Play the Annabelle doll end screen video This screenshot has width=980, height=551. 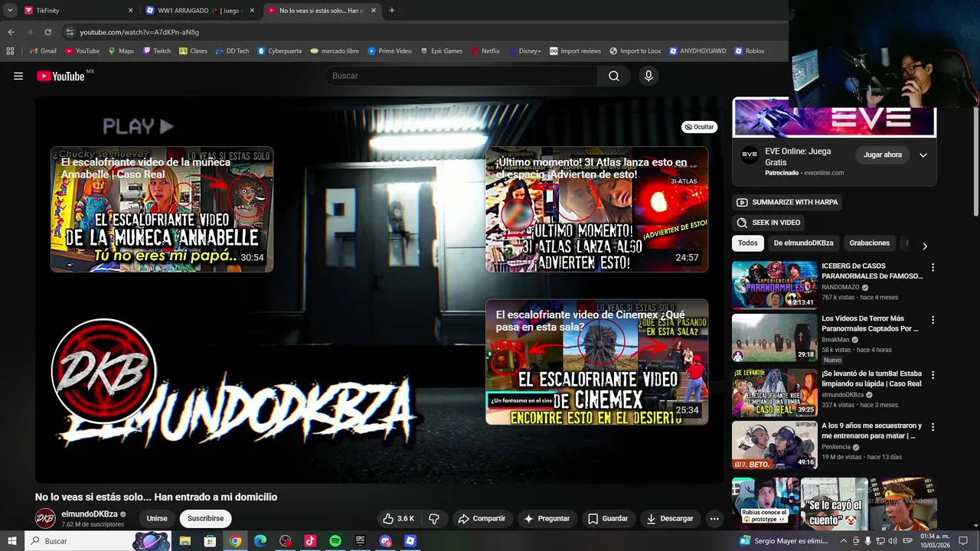(162, 210)
